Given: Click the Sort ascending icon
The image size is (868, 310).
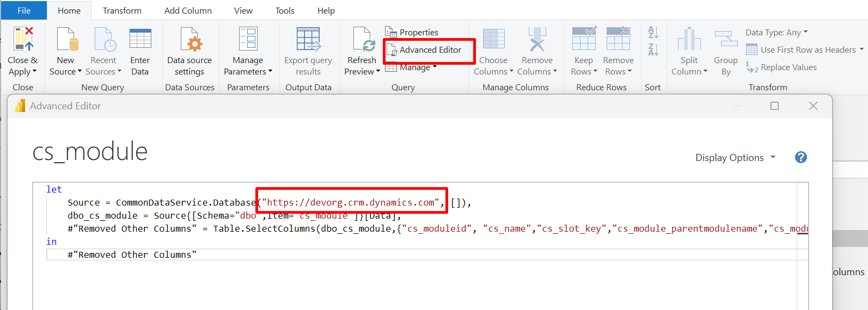Looking at the screenshot, I should point(653,33).
